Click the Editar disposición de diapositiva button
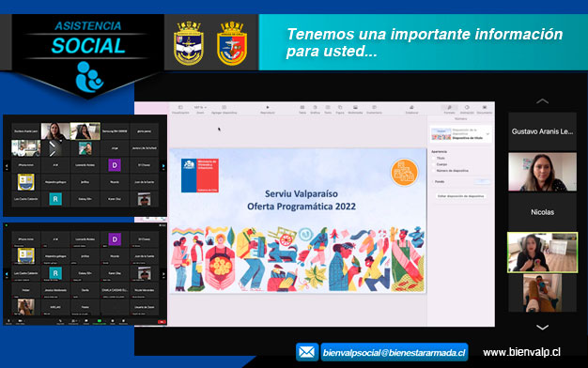The height and width of the screenshot is (368, 588). coord(460,196)
